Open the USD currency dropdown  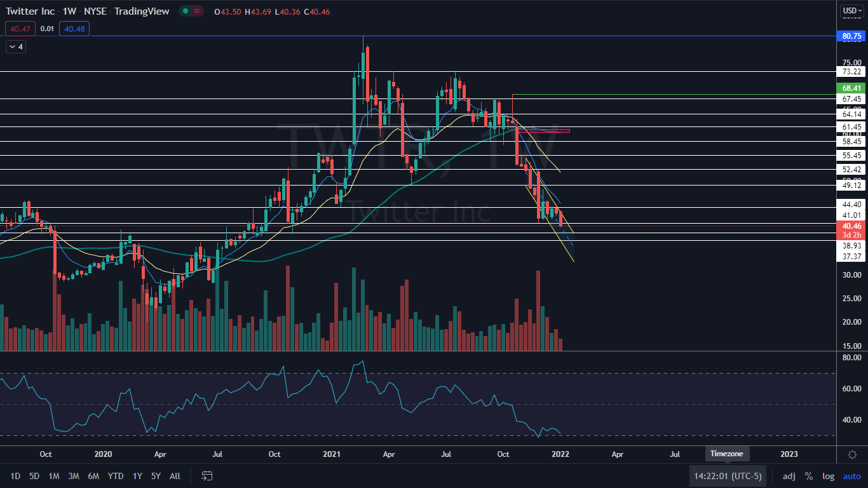[851, 11]
